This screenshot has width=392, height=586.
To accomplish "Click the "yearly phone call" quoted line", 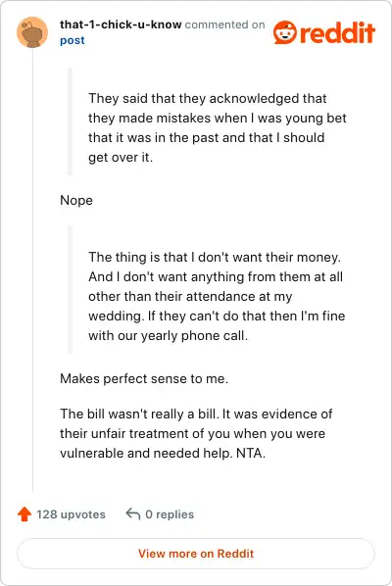I will point(168,335).
